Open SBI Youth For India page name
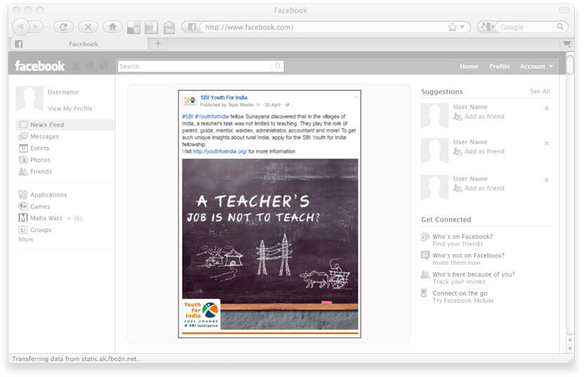Screen dimensions: 588x377 click(223, 98)
